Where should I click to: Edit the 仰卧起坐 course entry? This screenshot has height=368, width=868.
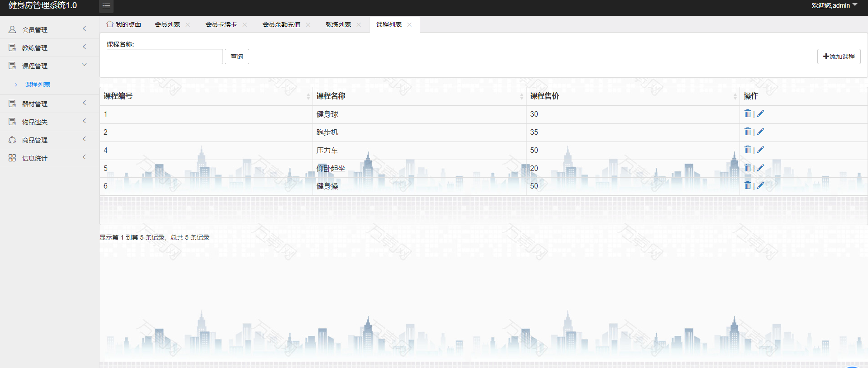click(x=760, y=168)
